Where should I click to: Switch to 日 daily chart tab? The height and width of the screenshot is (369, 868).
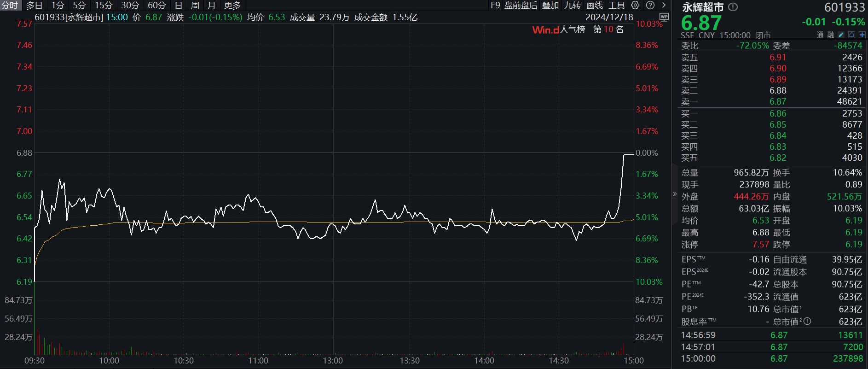pyautogui.click(x=179, y=5)
